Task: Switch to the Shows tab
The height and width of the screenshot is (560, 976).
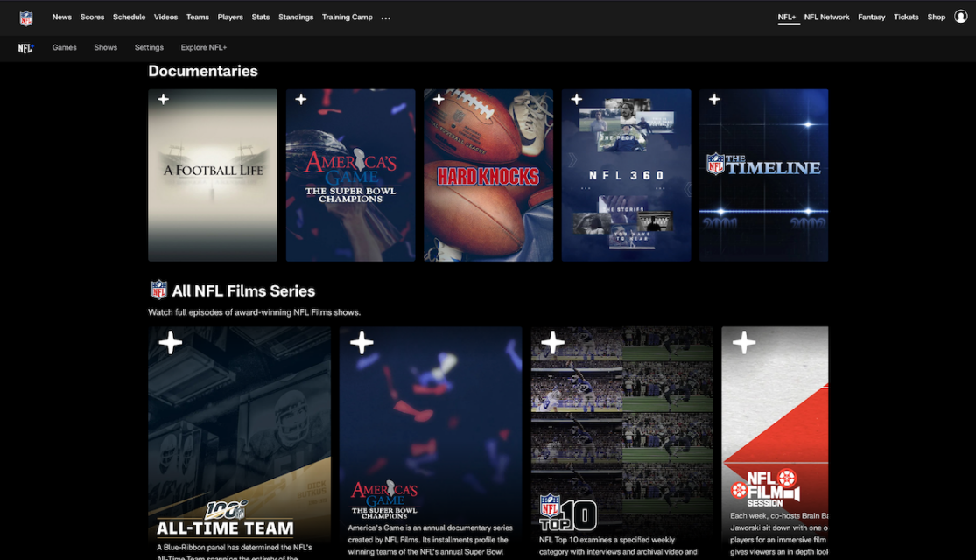Action: (105, 47)
